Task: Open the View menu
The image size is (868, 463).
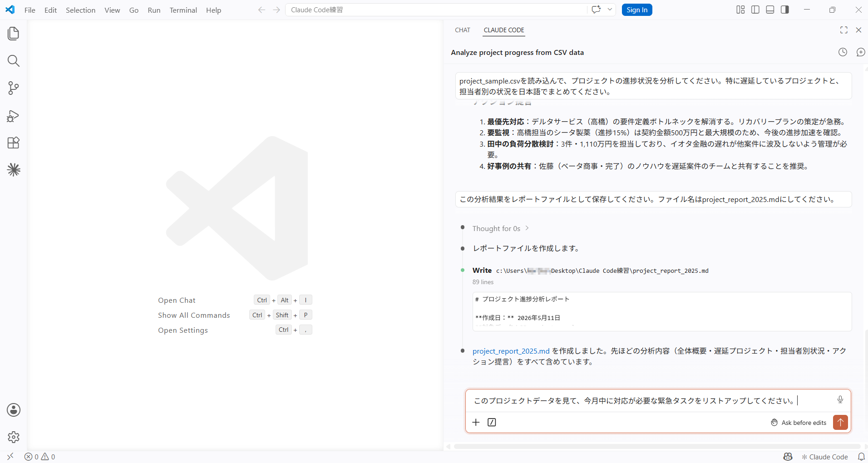Action: point(112,10)
